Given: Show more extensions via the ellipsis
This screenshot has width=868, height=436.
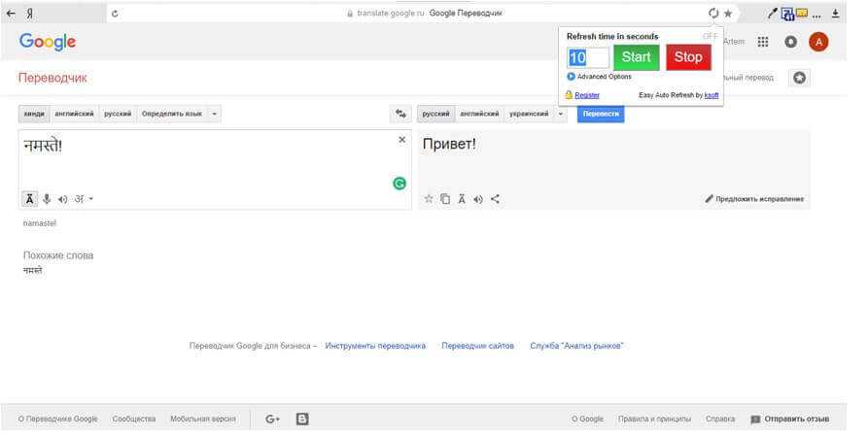Looking at the screenshot, I should pos(816,15).
